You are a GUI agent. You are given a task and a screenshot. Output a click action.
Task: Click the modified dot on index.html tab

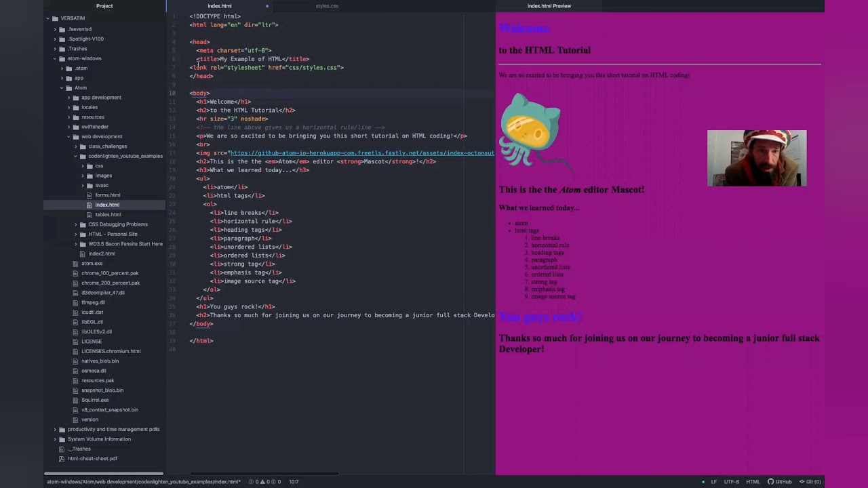pyautogui.click(x=267, y=6)
